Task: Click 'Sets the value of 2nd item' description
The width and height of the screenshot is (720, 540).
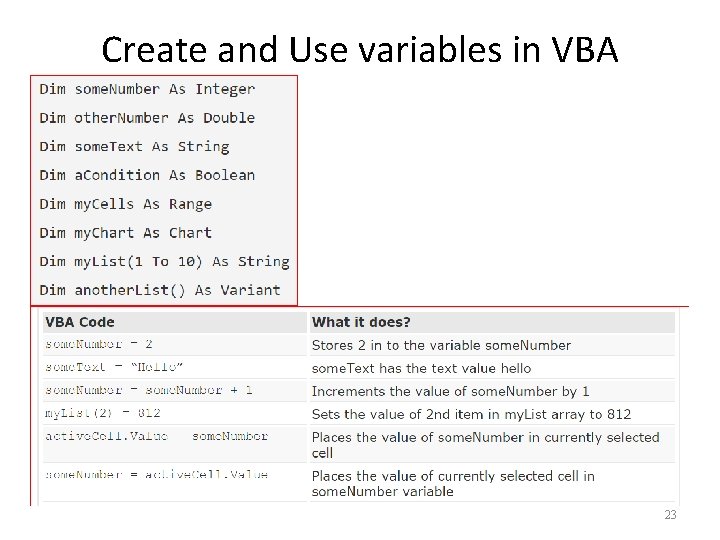Action: (471, 414)
